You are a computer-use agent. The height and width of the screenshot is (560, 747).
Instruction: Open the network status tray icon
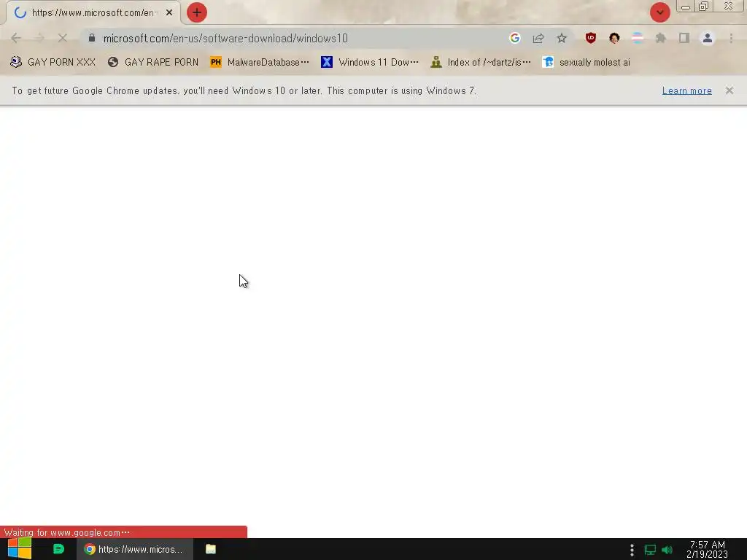[650, 550]
